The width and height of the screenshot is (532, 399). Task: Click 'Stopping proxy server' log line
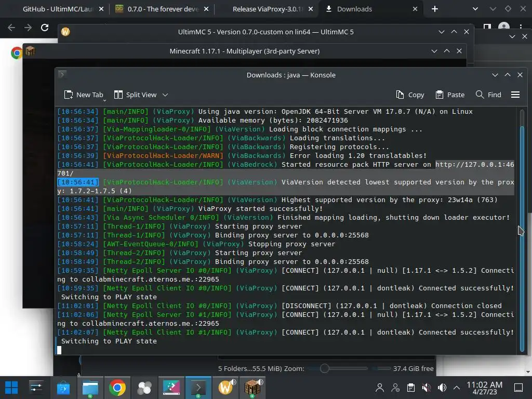coord(196,244)
